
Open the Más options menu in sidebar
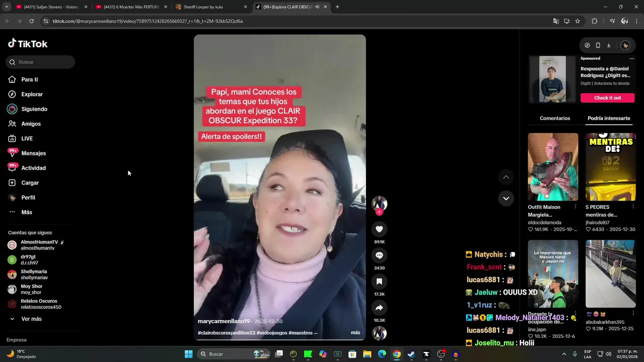pos(26,212)
